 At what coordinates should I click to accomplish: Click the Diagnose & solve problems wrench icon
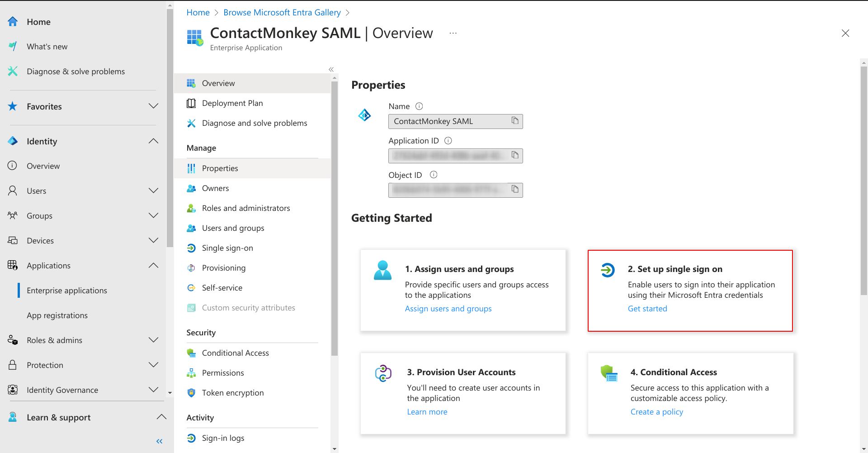pos(13,72)
